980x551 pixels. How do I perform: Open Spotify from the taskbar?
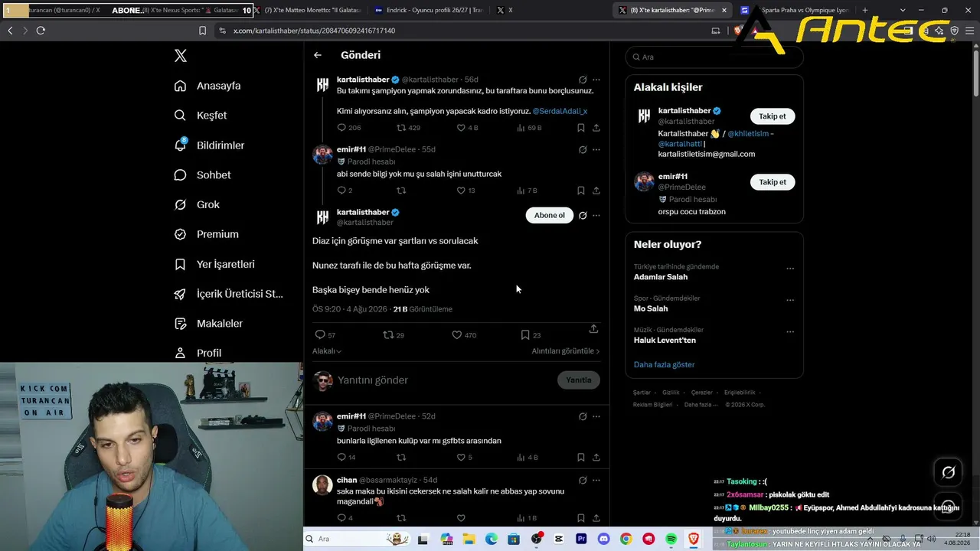671,540
